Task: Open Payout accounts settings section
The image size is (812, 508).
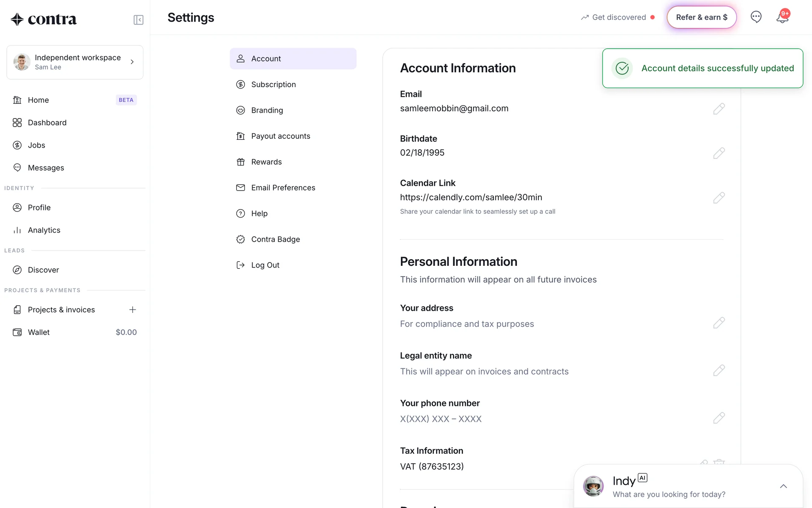Action: click(x=280, y=136)
